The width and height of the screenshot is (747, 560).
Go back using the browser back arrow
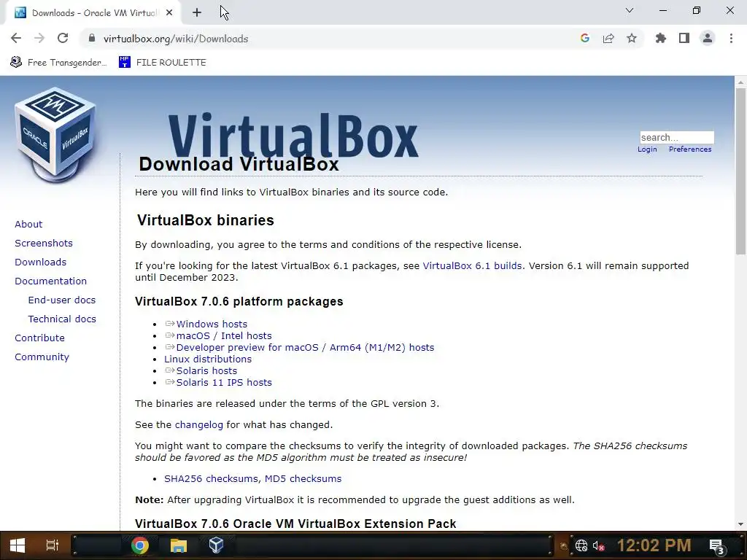16,39
